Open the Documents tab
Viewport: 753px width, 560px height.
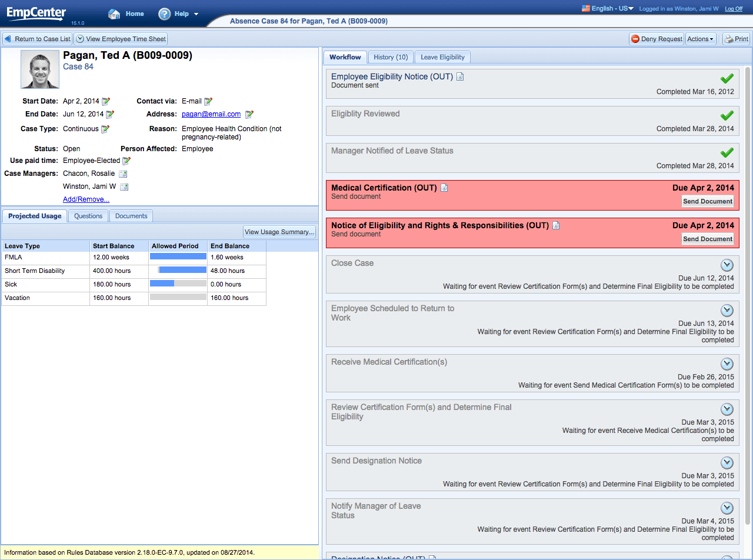131,216
